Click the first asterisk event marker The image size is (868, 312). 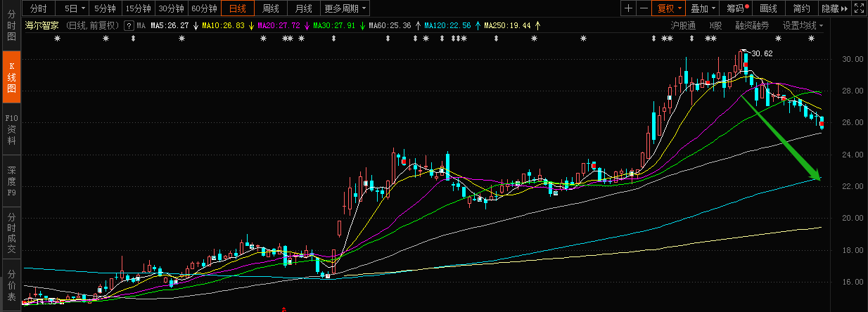pos(58,39)
